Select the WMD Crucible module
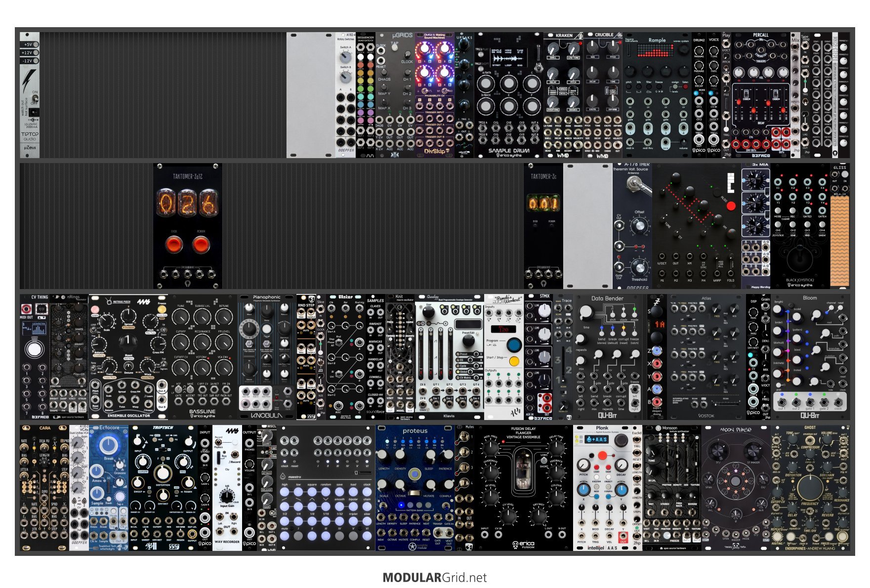 pyautogui.click(x=603, y=95)
